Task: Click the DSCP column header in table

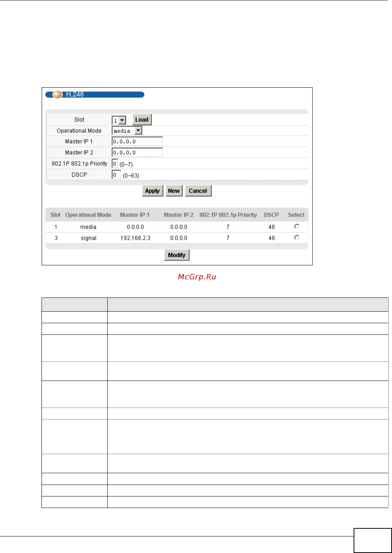Action: pos(271,215)
